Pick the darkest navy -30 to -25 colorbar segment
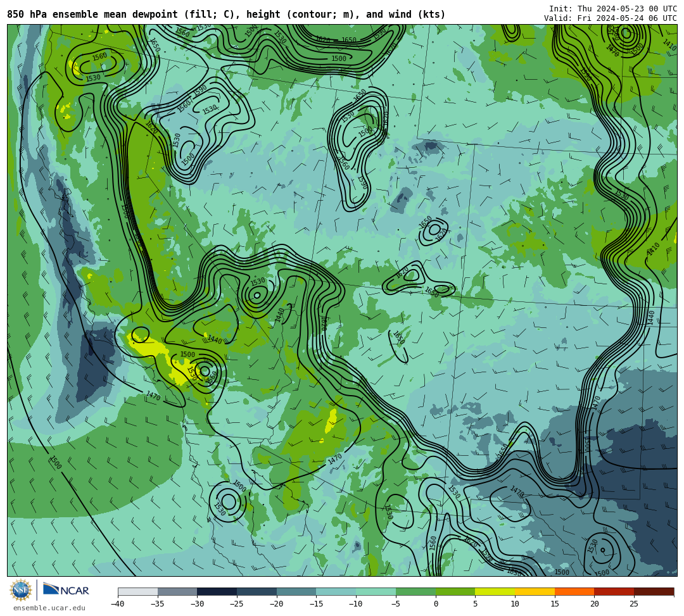This screenshot has width=684, height=616. [217, 591]
